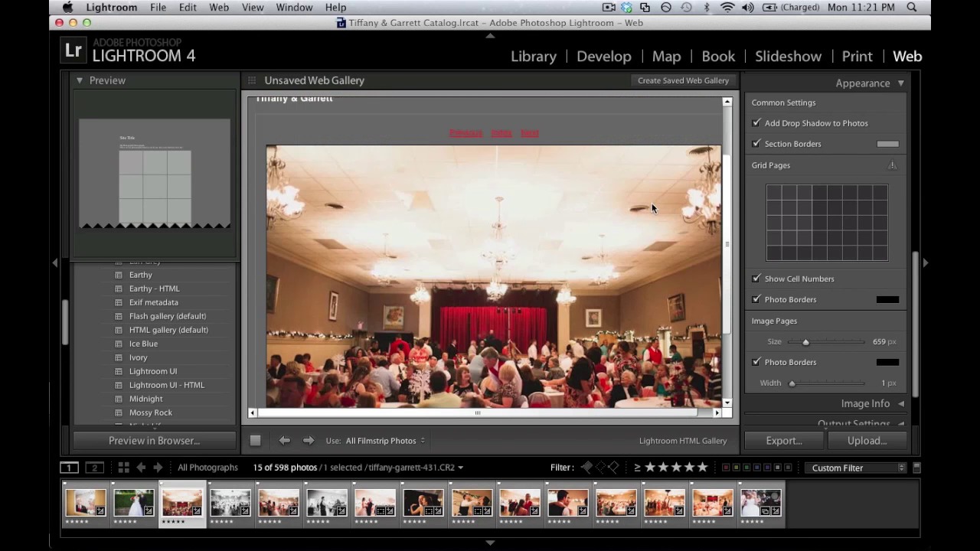This screenshot has width=980, height=551.
Task: Go to previous photo in toolbar
Action: point(284,441)
